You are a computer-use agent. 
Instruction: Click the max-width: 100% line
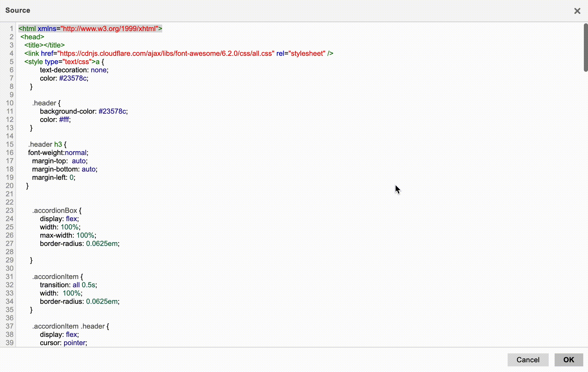pos(68,235)
